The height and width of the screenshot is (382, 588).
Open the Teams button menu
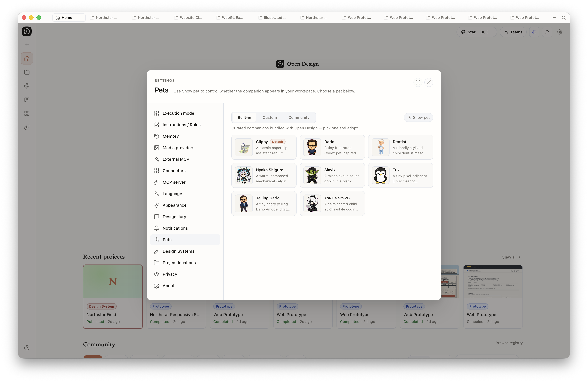pos(513,32)
